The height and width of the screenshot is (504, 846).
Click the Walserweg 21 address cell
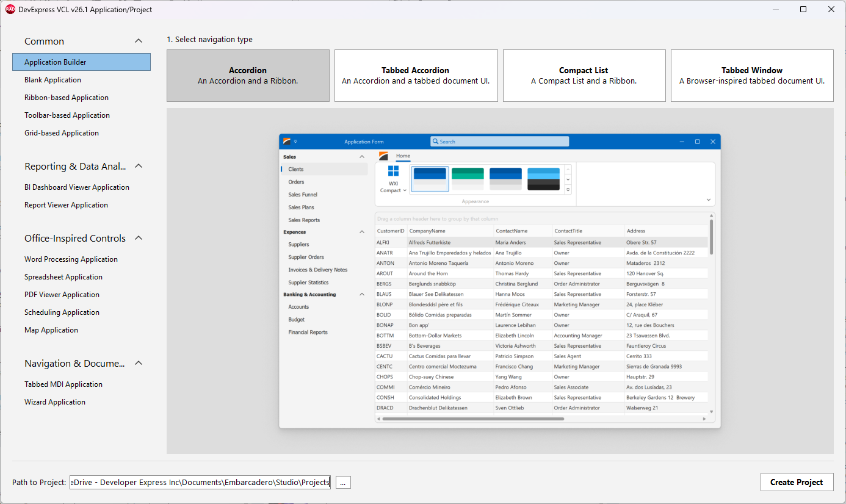coord(667,408)
